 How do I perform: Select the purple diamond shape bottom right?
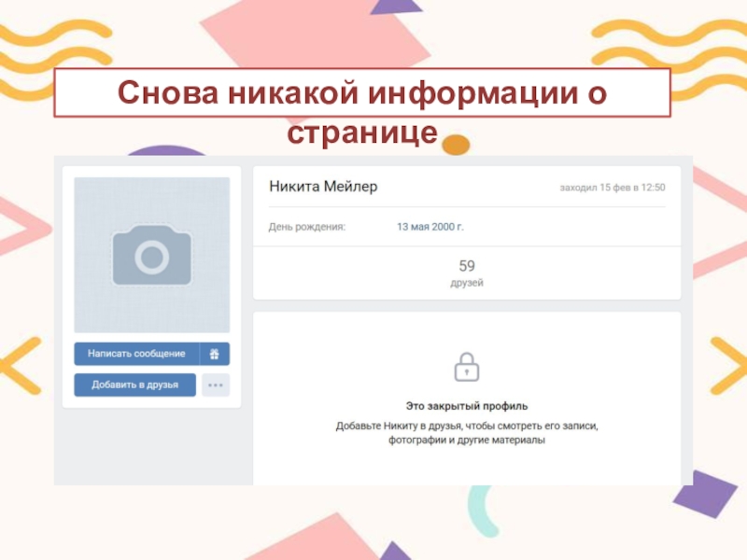[705, 495]
